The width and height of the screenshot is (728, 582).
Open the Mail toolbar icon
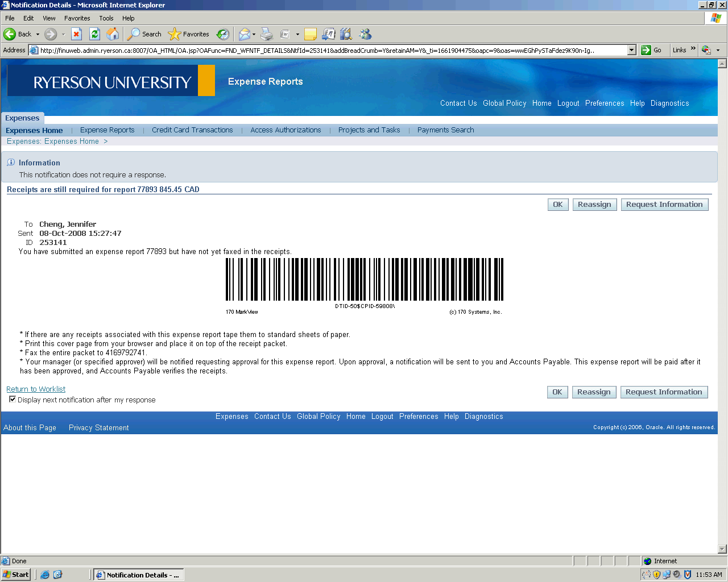point(245,34)
